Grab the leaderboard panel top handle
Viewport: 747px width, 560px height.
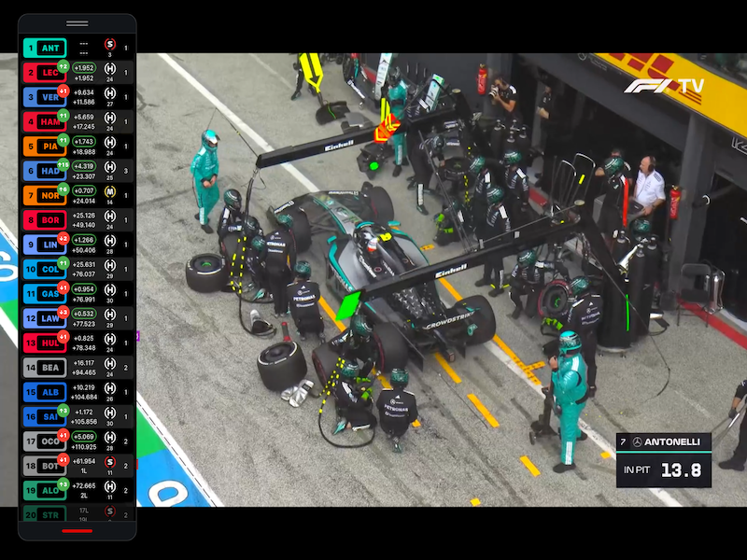(78, 23)
